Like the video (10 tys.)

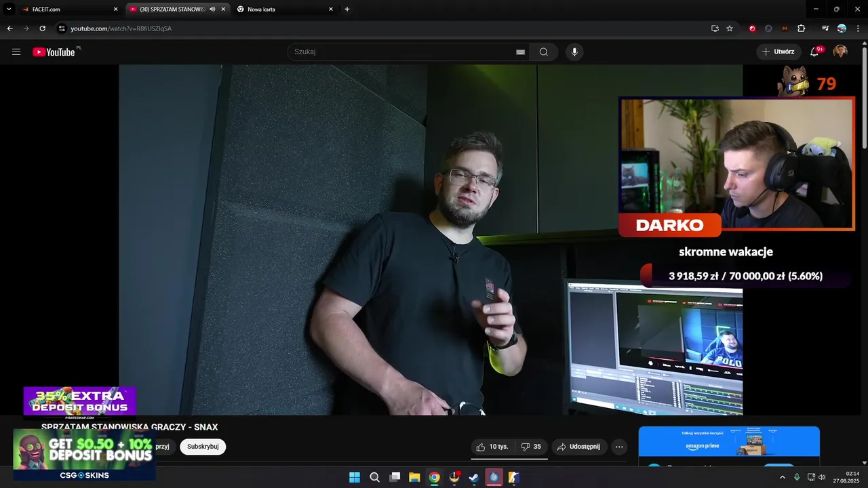coord(492,447)
